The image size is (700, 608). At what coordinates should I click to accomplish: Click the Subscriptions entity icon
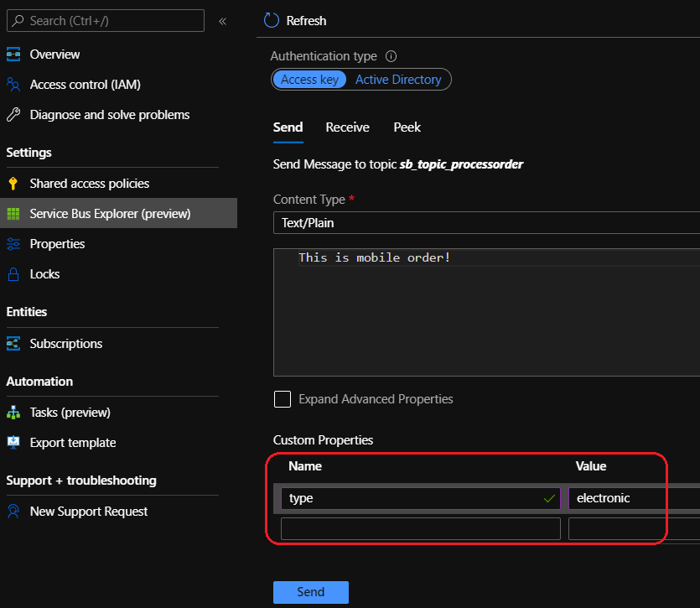click(13, 344)
